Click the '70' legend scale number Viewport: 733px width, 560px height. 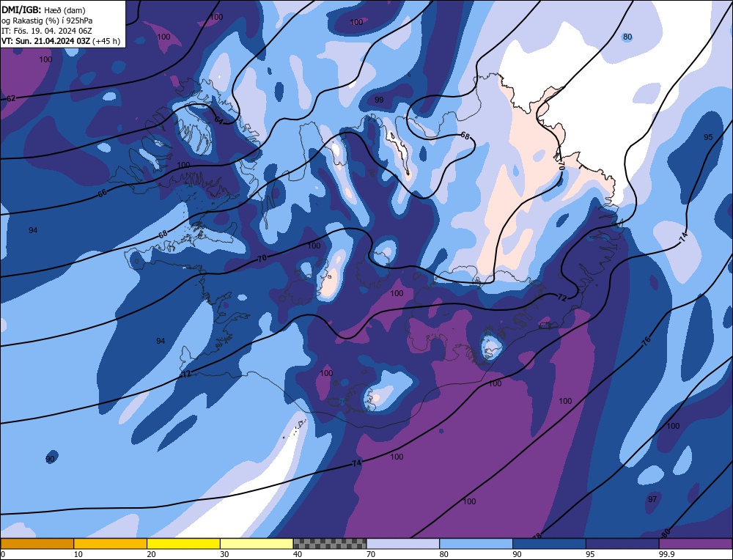tap(371, 554)
